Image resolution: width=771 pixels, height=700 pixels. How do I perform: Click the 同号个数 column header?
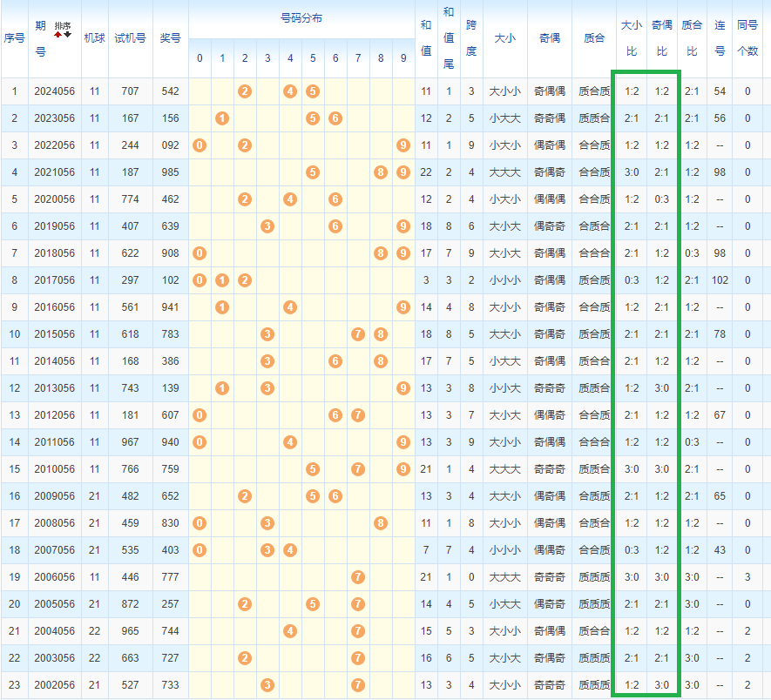click(x=747, y=38)
